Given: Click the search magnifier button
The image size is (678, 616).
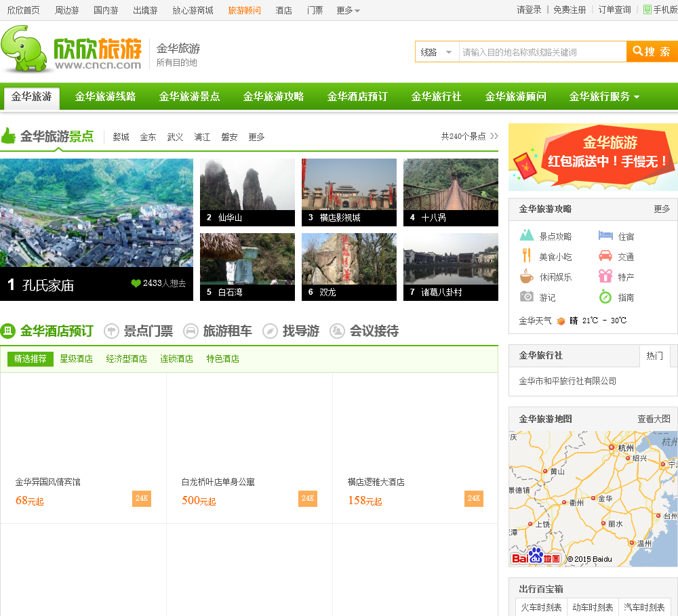Looking at the screenshot, I should point(652,52).
